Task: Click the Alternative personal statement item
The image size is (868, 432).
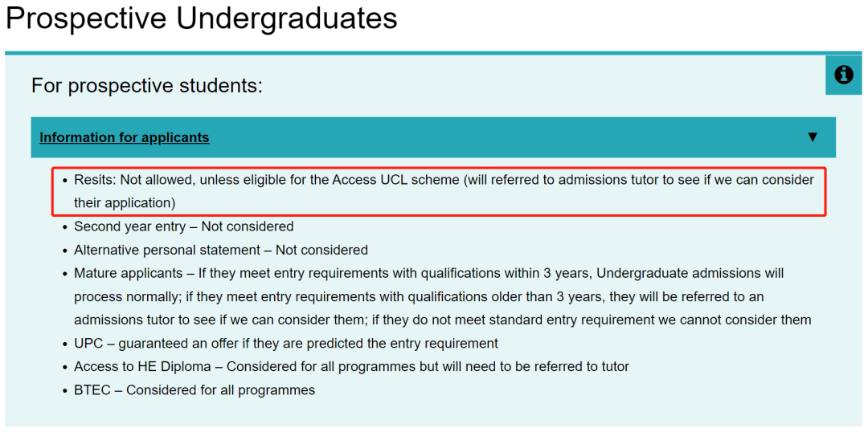Action: click(x=221, y=250)
